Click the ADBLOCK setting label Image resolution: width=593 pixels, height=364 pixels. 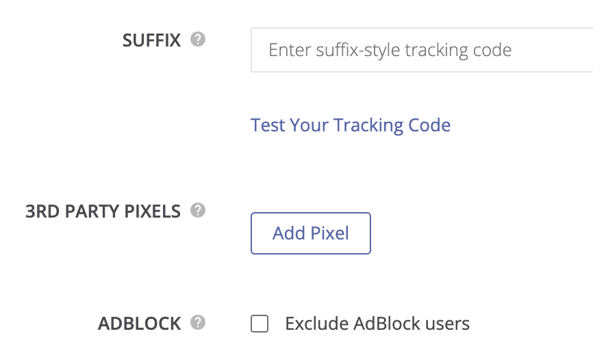pyautogui.click(x=140, y=324)
